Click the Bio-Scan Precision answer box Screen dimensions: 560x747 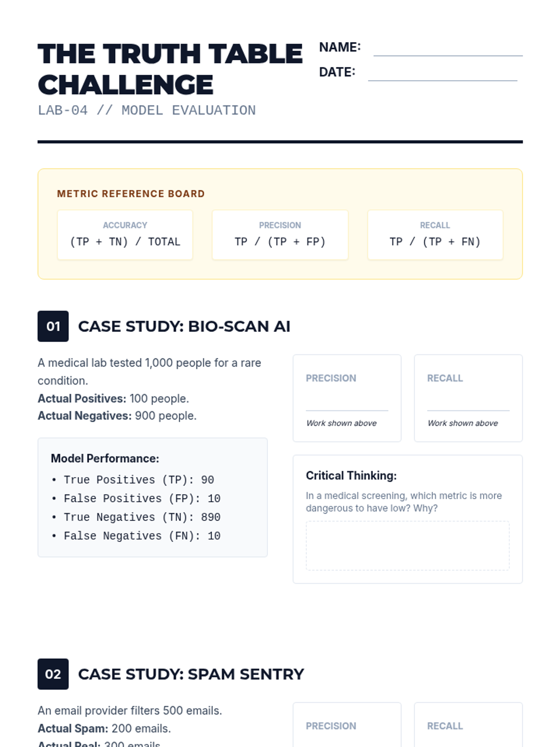347,398
